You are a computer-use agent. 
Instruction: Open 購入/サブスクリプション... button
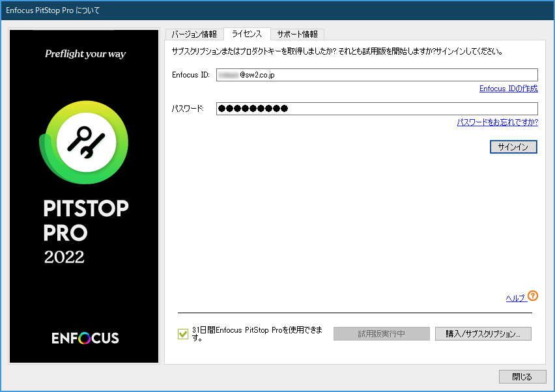(x=483, y=333)
